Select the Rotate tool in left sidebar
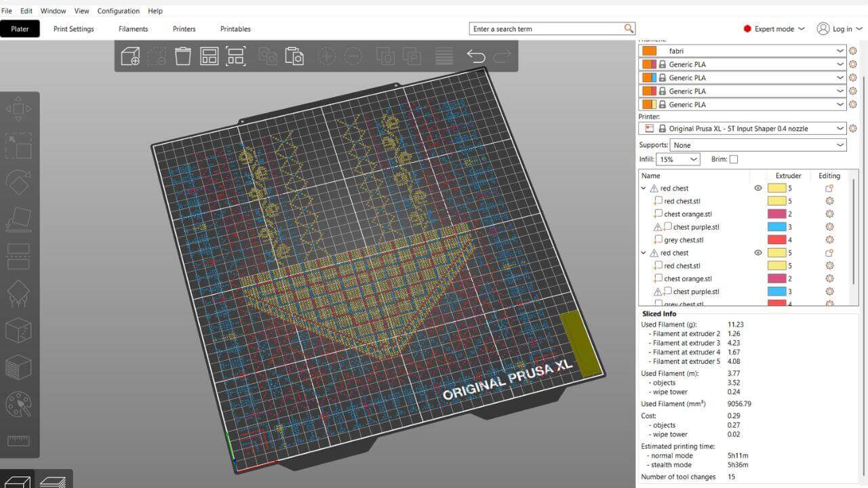The height and width of the screenshot is (488, 868). (x=18, y=182)
